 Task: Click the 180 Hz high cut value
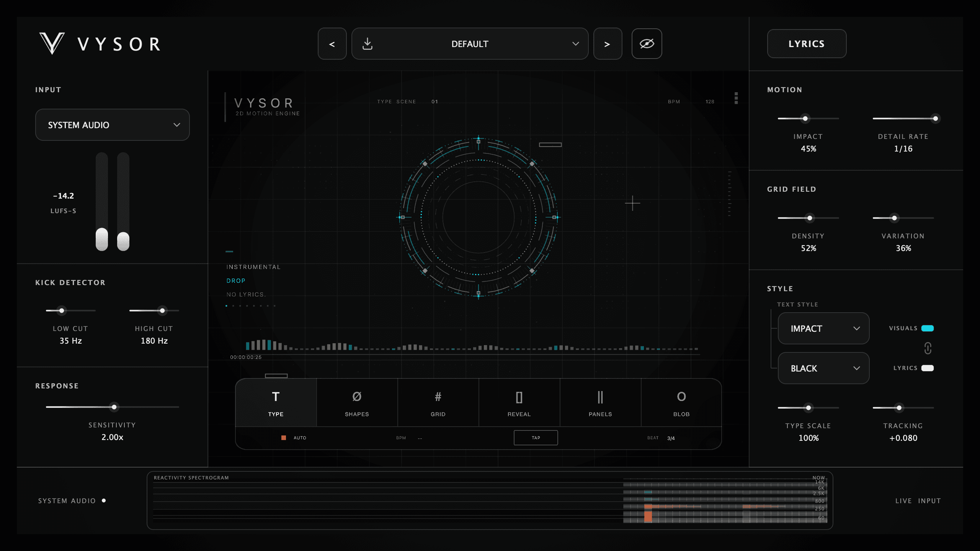[154, 341]
